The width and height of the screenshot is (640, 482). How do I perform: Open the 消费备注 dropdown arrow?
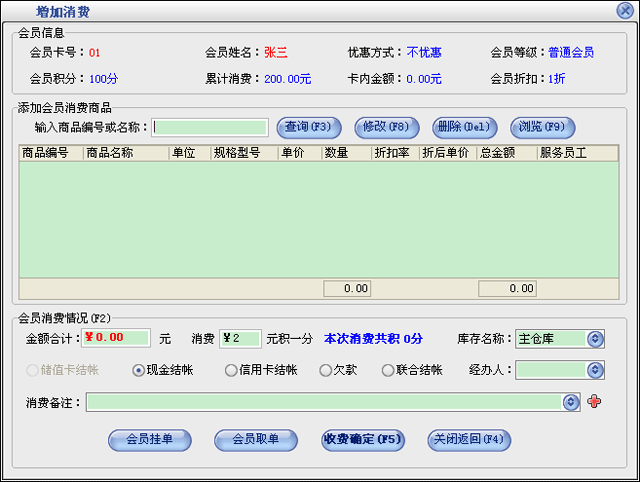[571, 402]
